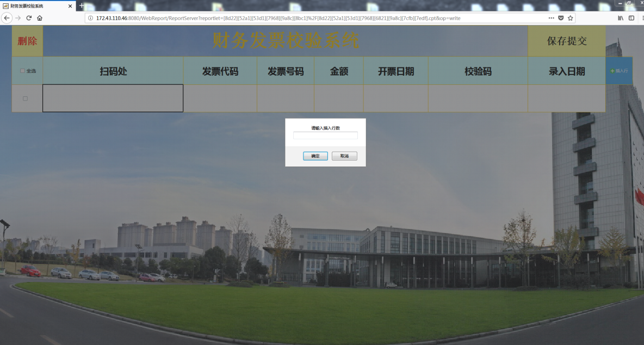Screen dimensions: 644x345
Task: Click the 插入行 button
Action: coord(619,71)
